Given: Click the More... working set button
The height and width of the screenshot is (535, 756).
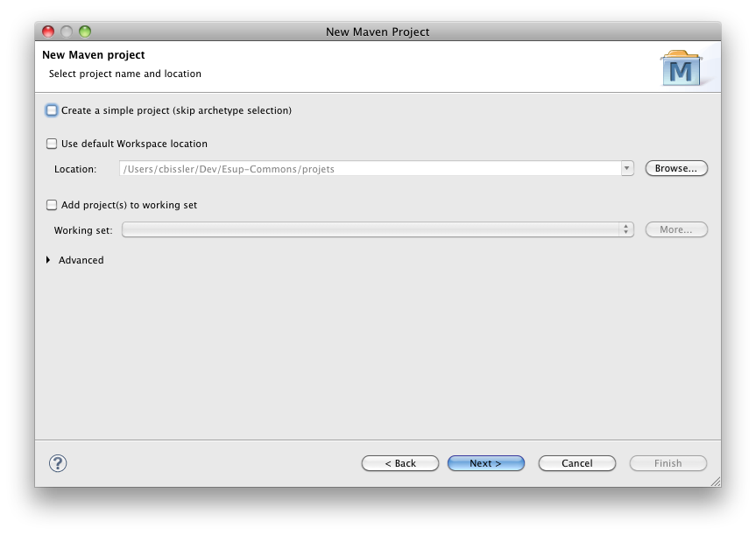Looking at the screenshot, I should (x=675, y=229).
